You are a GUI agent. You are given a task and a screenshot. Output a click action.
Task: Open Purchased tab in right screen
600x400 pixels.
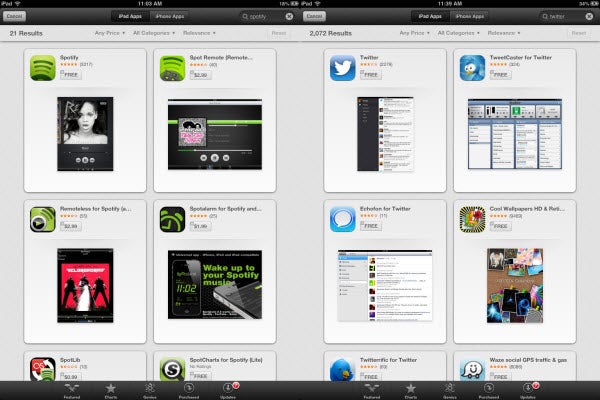(489, 391)
